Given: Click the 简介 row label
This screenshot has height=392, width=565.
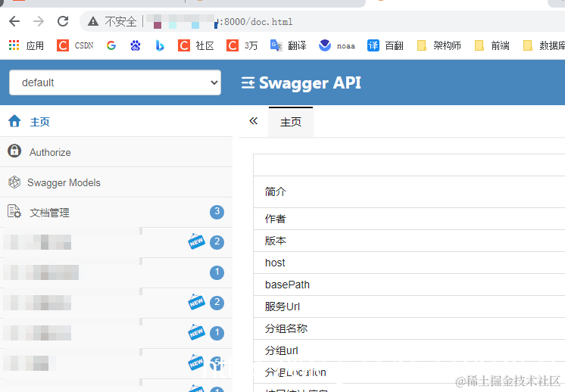Looking at the screenshot, I should tap(275, 191).
